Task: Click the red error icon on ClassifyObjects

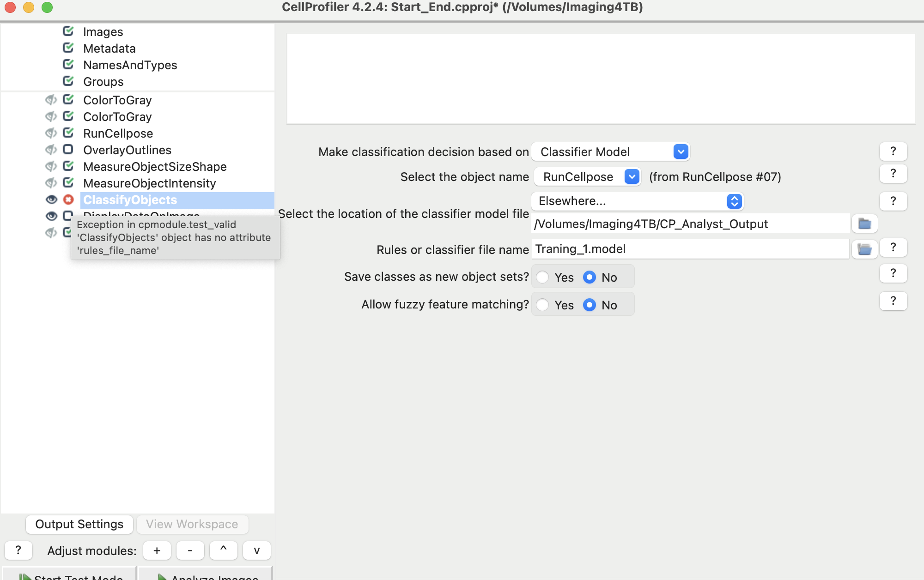Action: pyautogui.click(x=67, y=200)
